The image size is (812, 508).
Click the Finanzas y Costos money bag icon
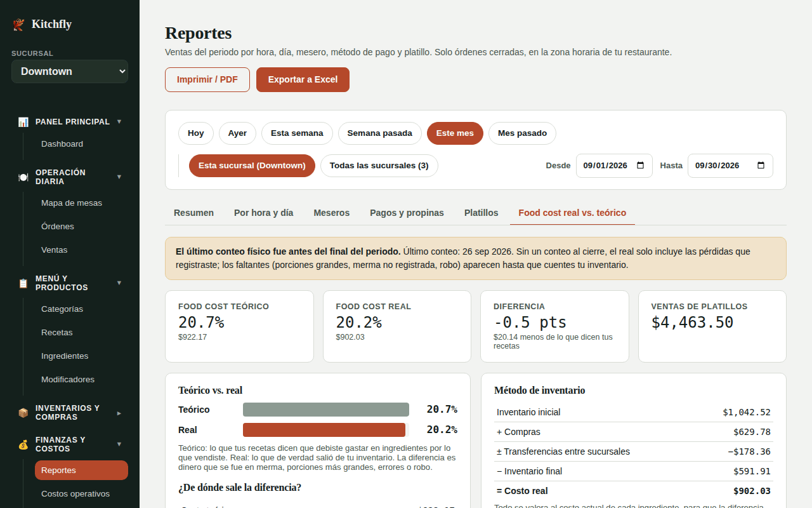23,444
